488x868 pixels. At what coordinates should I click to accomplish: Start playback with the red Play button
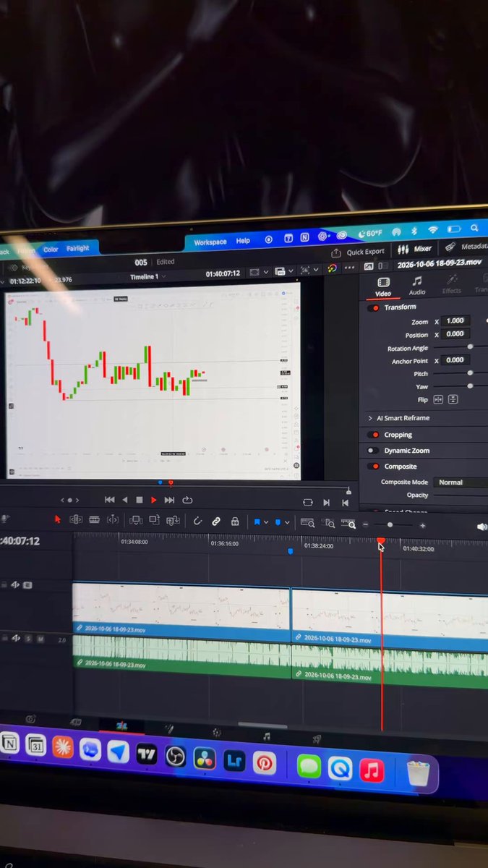coord(153,500)
